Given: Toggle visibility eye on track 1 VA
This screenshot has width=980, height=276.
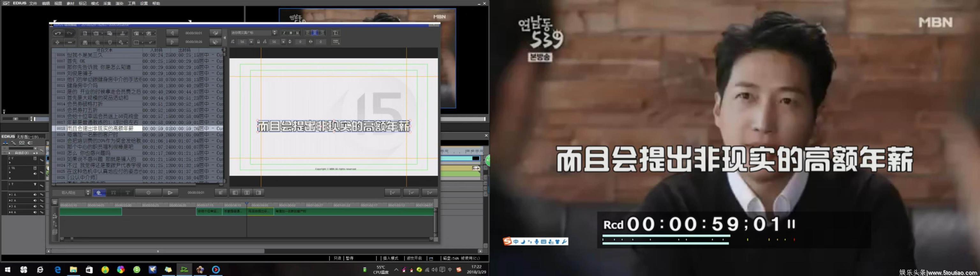Looking at the screenshot, I should [x=35, y=173].
